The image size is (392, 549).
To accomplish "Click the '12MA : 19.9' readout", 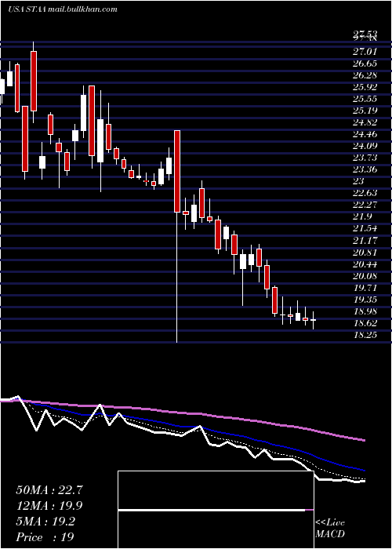I will (x=49, y=506).
